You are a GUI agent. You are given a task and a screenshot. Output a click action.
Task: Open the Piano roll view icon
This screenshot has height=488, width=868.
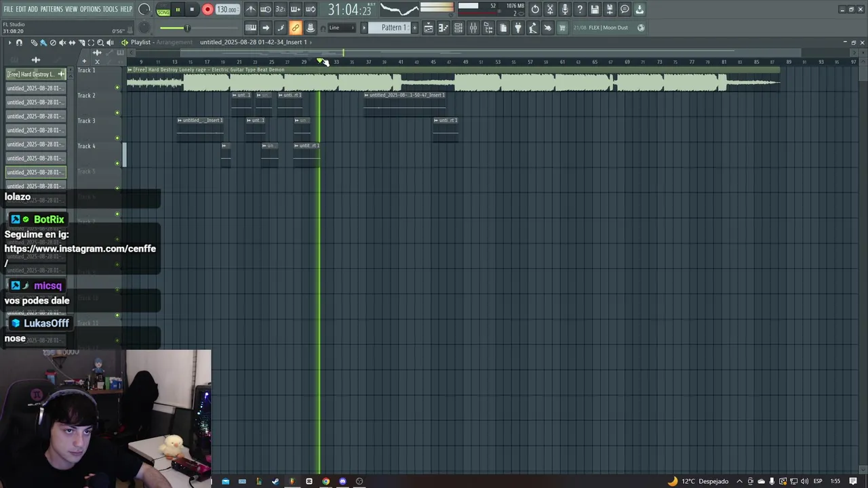tap(443, 28)
